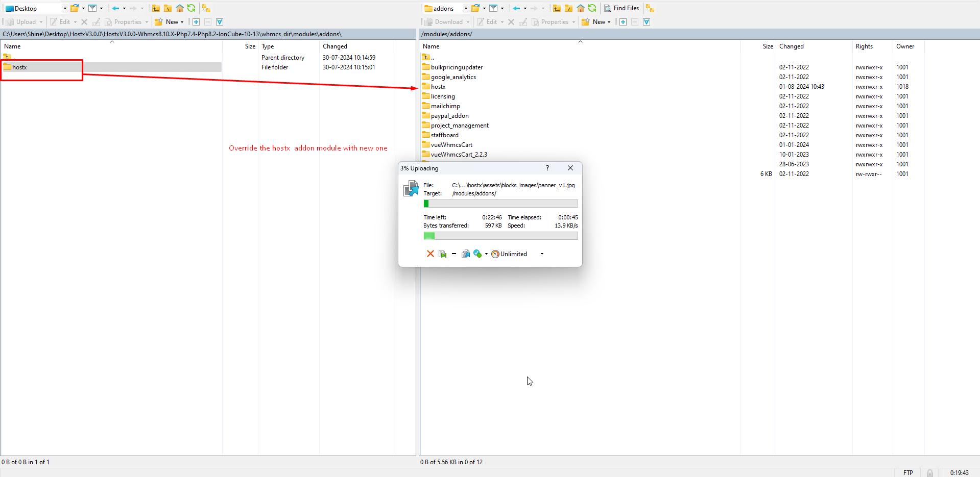Image resolution: width=980 pixels, height=477 pixels.
Task: Go to remote home directory
Action: tap(580, 8)
